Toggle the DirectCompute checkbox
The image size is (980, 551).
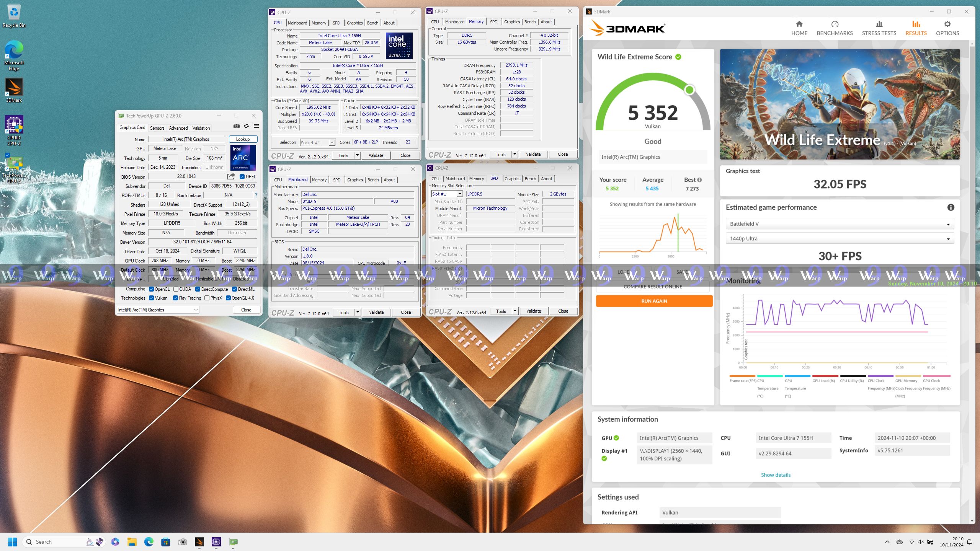click(x=198, y=289)
